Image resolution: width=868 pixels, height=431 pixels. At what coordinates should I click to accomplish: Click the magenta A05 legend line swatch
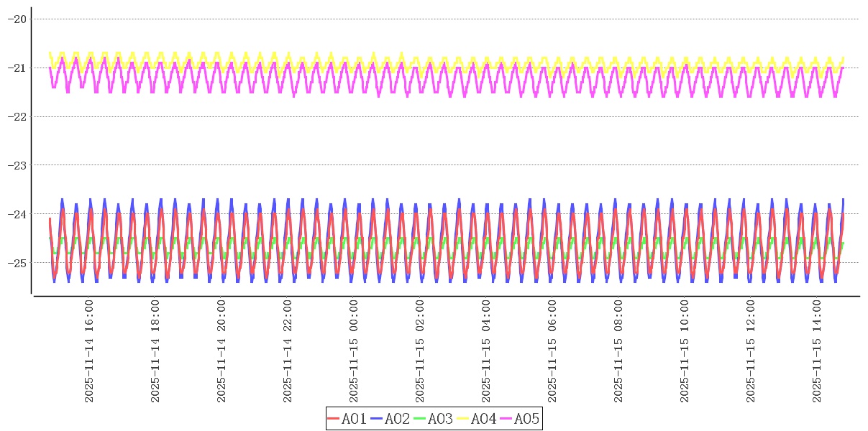click(x=506, y=419)
